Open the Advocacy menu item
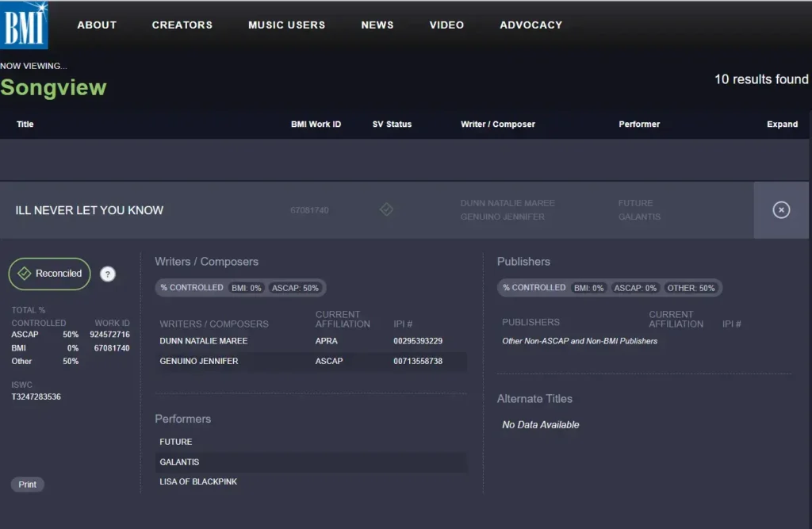The width and height of the screenshot is (812, 529). [x=530, y=25]
